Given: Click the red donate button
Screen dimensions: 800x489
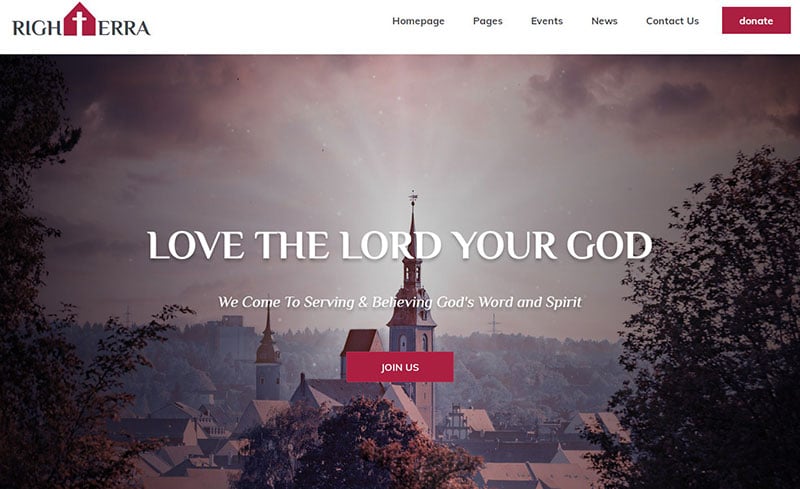Looking at the screenshot, I should coord(756,20).
